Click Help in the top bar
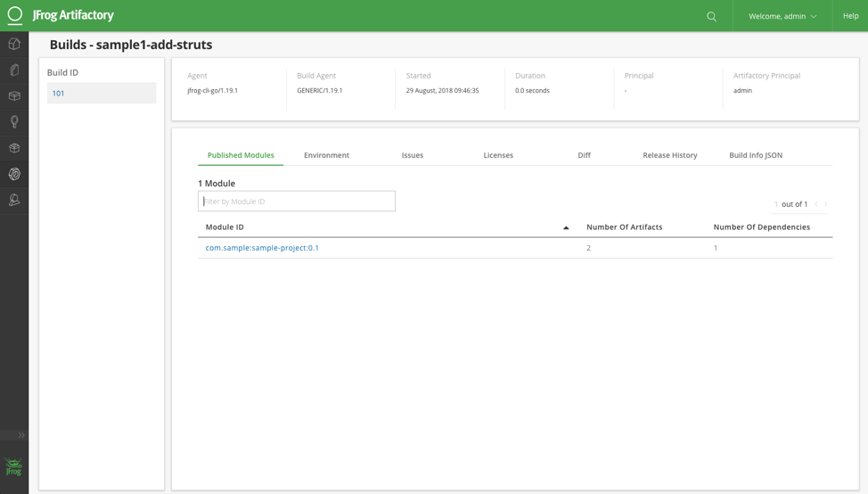This screenshot has height=494, width=868. tap(850, 16)
